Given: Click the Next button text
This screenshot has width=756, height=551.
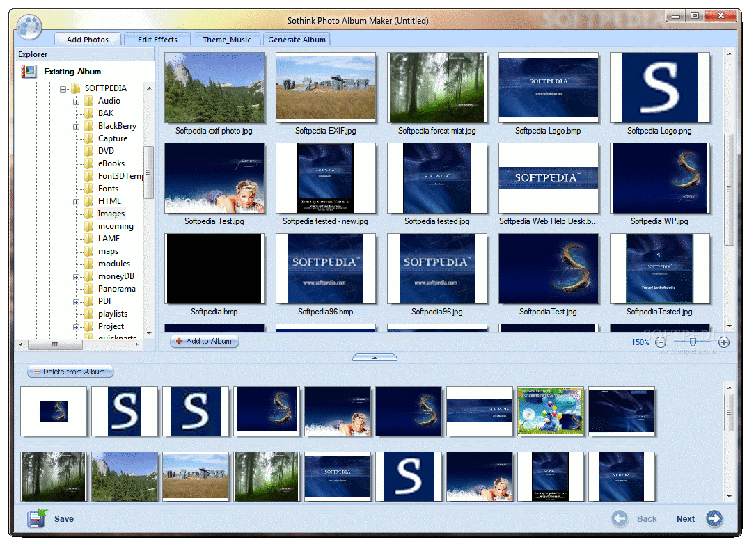Looking at the screenshot, I should [x=686, y=519].
